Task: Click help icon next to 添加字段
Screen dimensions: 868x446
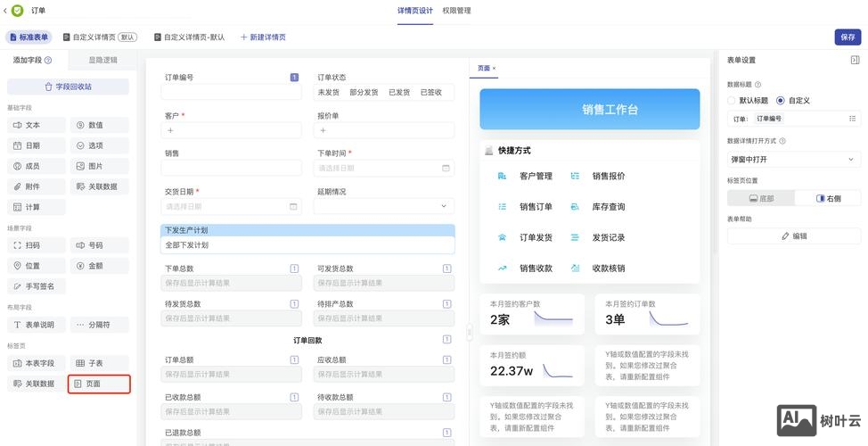Action: pos(48,60)
